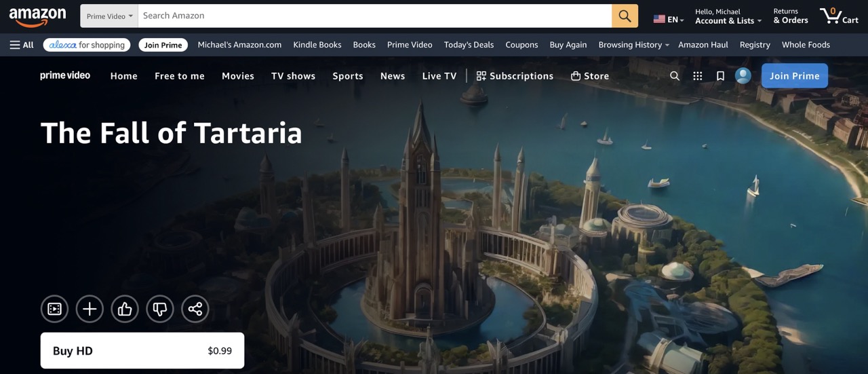Select the Movies tab
This screenshot has width=868, height=374.
coord(238,76)
